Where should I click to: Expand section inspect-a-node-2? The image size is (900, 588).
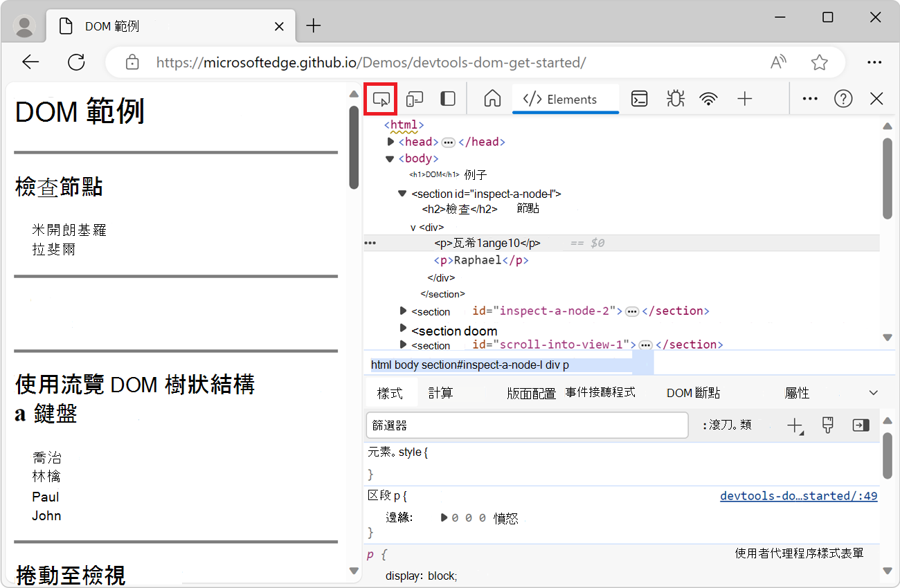pos(404,311)
